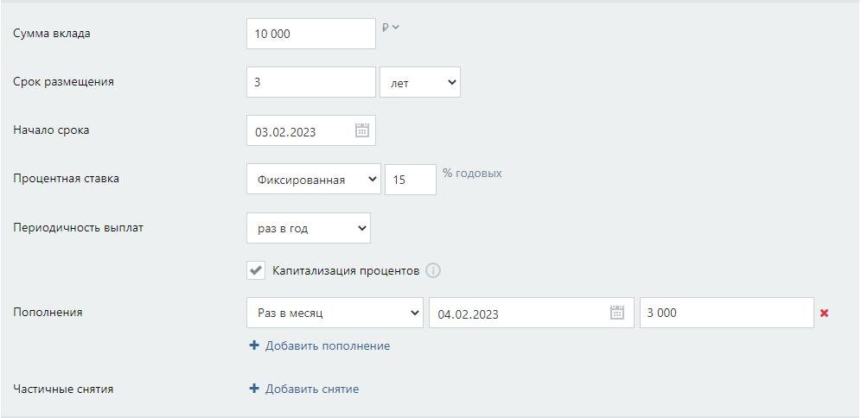
Task: Remove the replenishment with the red cross
Action: tap(824, 313)
